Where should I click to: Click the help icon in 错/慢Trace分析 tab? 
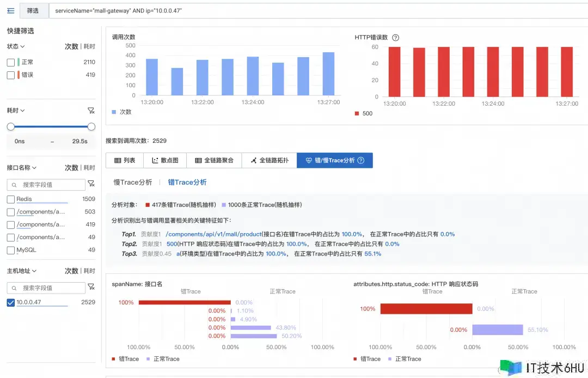pos(361,160)
